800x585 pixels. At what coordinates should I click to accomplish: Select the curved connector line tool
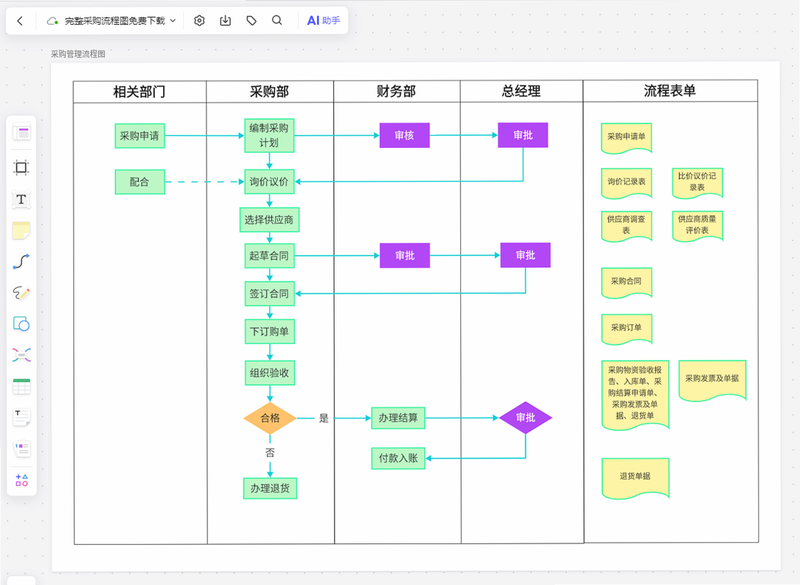[x=21, y=262]
